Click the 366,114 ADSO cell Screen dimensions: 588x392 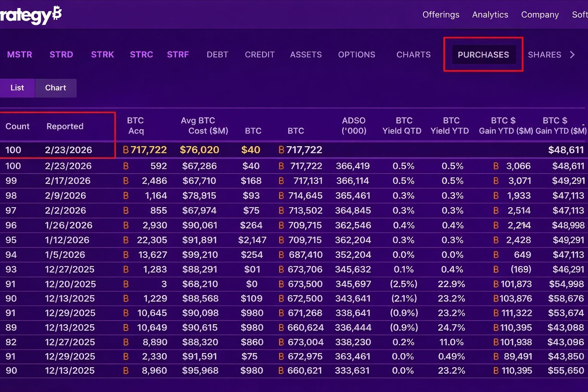(353, 181)
